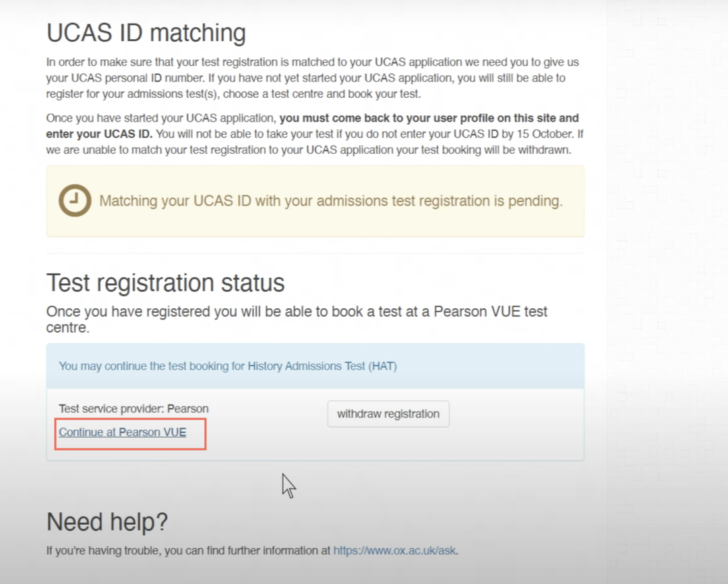
Task: Click the Test registration status heading
Action: tap(165, 283)
